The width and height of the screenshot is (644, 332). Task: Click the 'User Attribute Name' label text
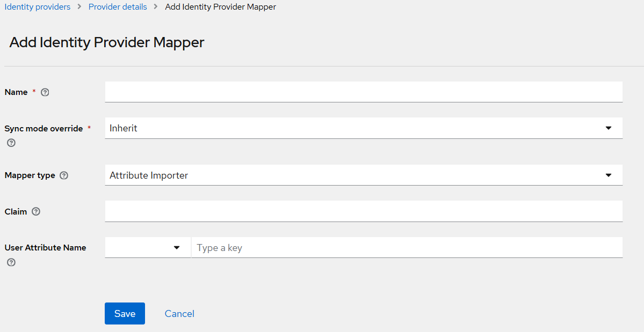[x=45, y=248]
